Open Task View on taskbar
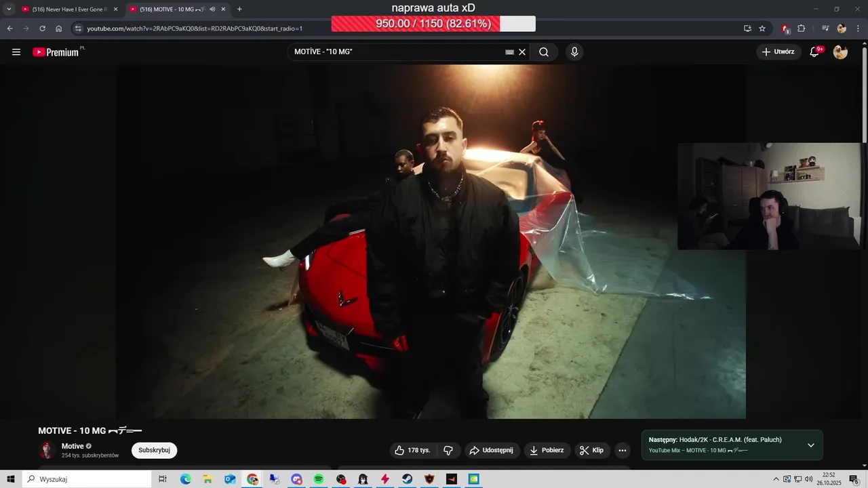The width and height of the screenshot is (868, 488). pyautogui.click(x=163, y=479)
